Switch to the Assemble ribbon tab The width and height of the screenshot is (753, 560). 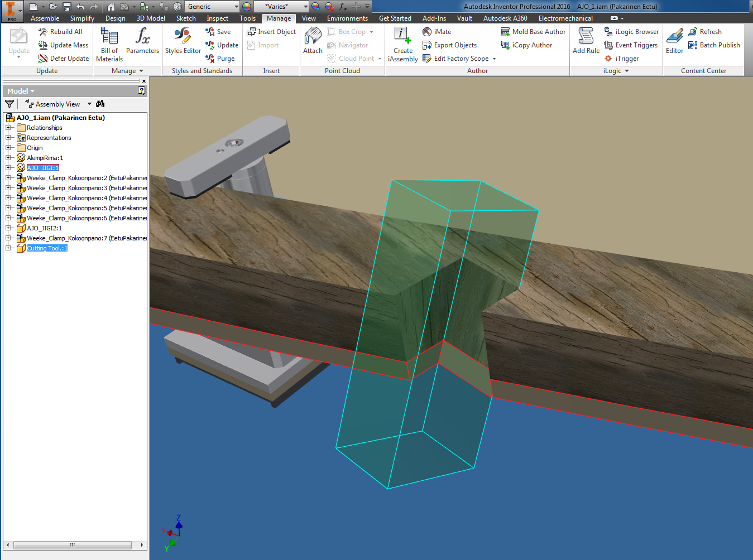tap(45, 18)
